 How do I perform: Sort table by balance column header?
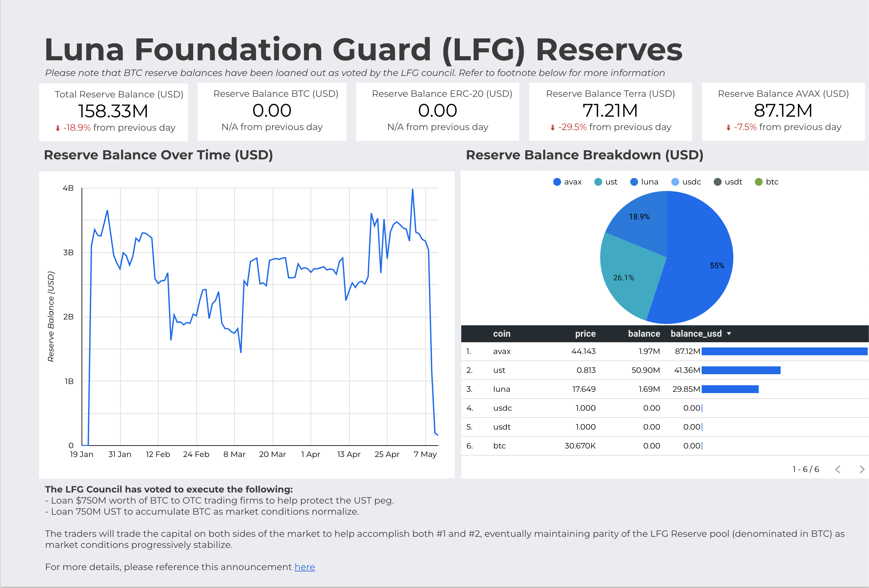[x=644, y=333]
